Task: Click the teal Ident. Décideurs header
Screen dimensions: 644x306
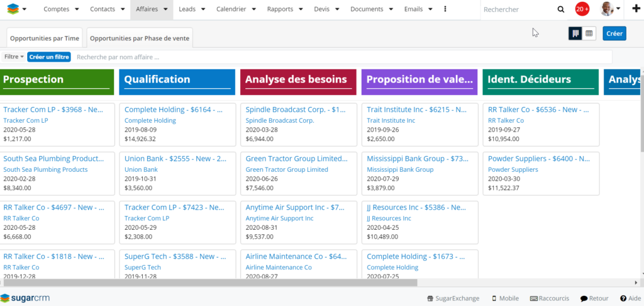Action: tap(540, 82)
